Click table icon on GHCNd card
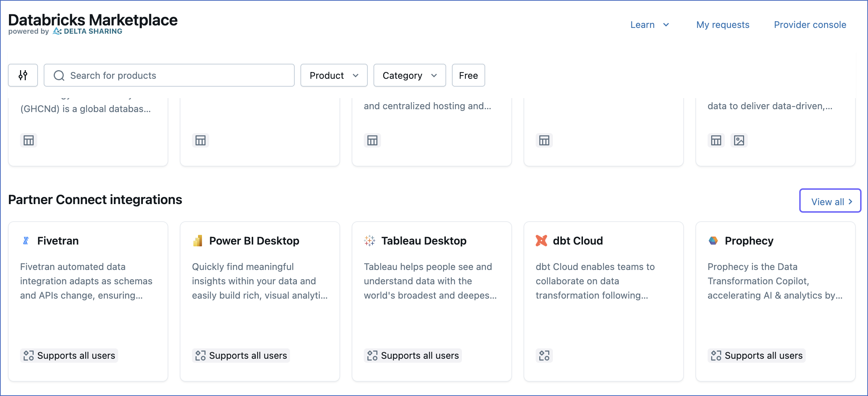Viewport: 868px width, 396px height. (x=29, y=140)
